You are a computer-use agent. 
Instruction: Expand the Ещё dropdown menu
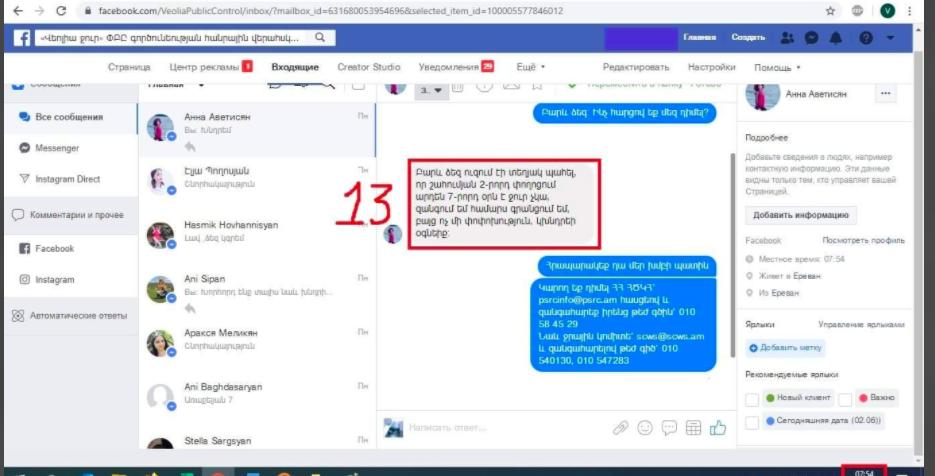(531, 67)
